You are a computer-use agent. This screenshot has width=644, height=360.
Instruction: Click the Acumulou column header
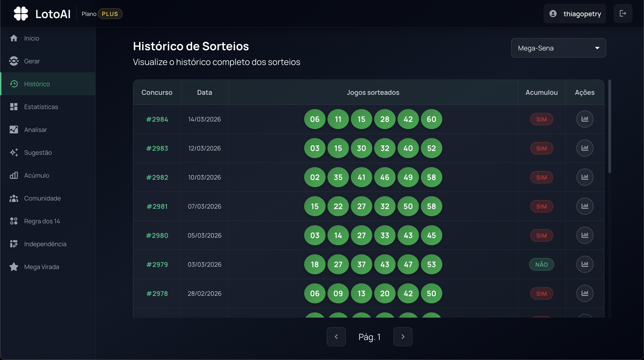pos(542,92)
